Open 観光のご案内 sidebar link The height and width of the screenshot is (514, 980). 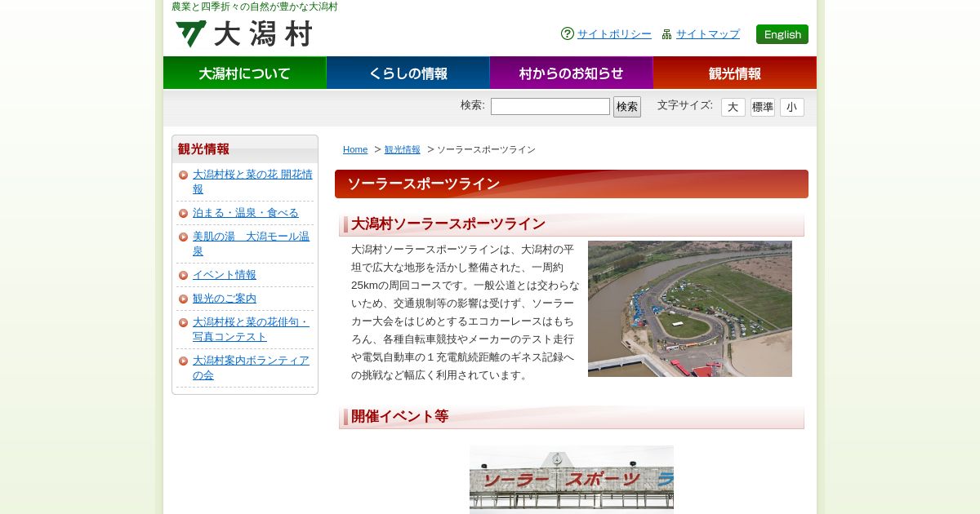(225, 299)
